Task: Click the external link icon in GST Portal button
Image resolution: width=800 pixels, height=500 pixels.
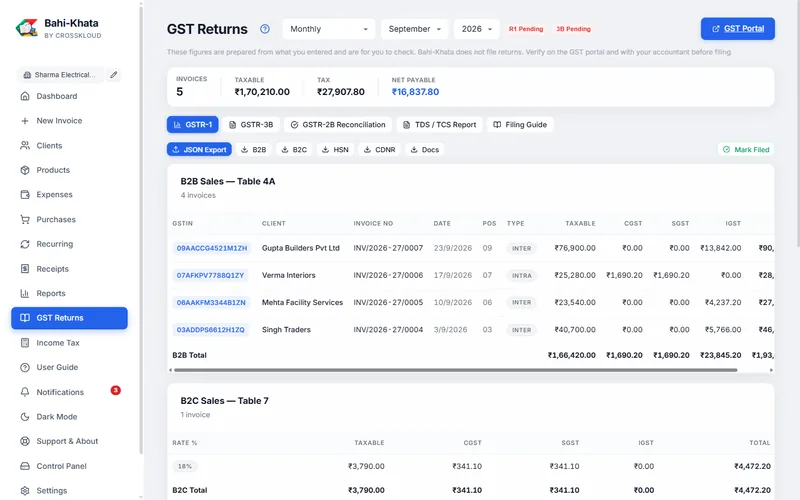Action: pos(716,29)
